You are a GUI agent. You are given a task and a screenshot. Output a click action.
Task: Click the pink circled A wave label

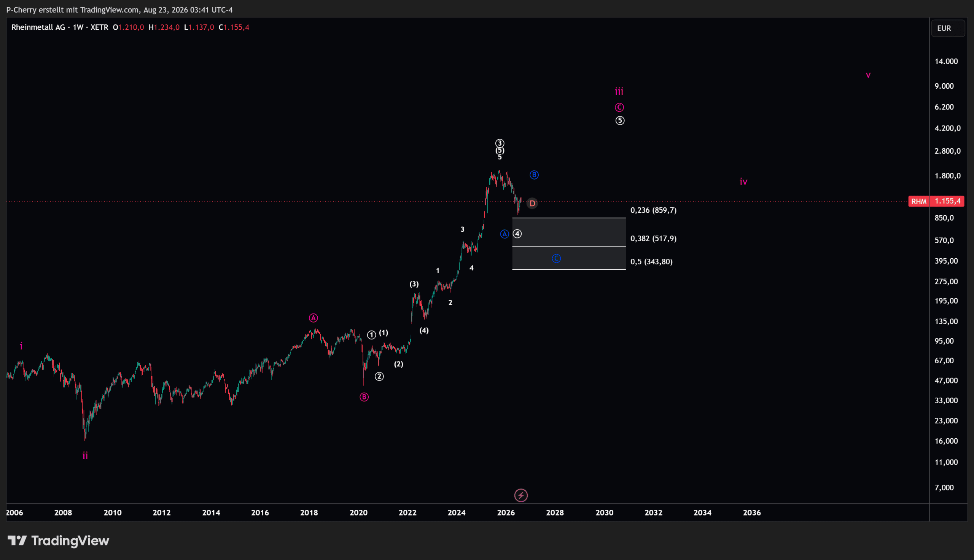pyautogui.click(x=314, y=318)
